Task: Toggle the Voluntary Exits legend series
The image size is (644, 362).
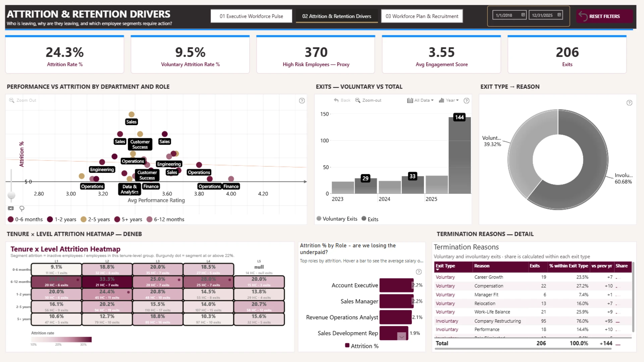Action: (337, 219)
